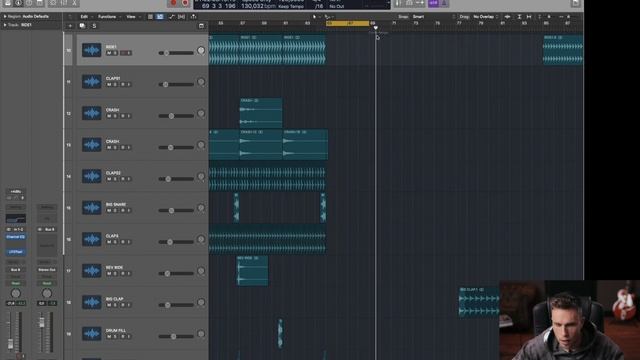640x360 pixels.
Task: Click the duplicate track icon
Action: pos(82,26)
